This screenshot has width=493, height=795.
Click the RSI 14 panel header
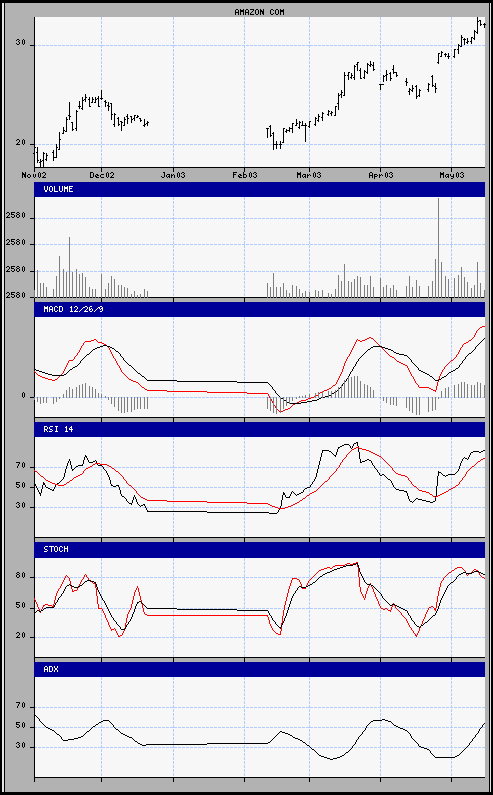tap(259, 429)
